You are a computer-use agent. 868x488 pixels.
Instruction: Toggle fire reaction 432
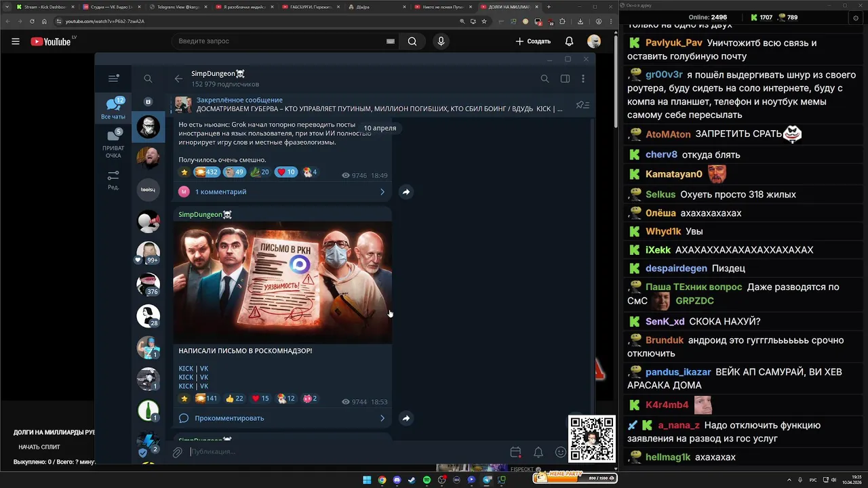[x=206, y=172]
